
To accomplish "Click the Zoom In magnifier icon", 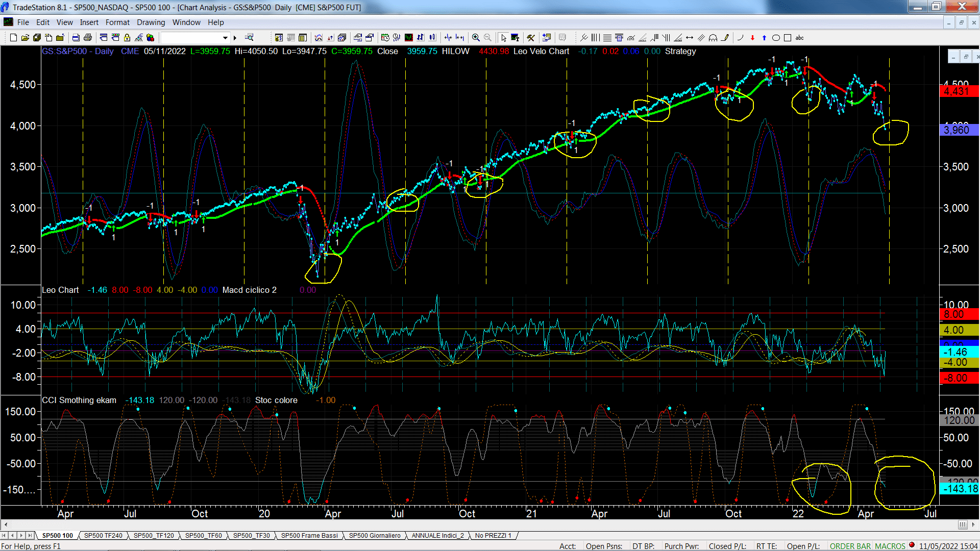I will pos(476,38).
